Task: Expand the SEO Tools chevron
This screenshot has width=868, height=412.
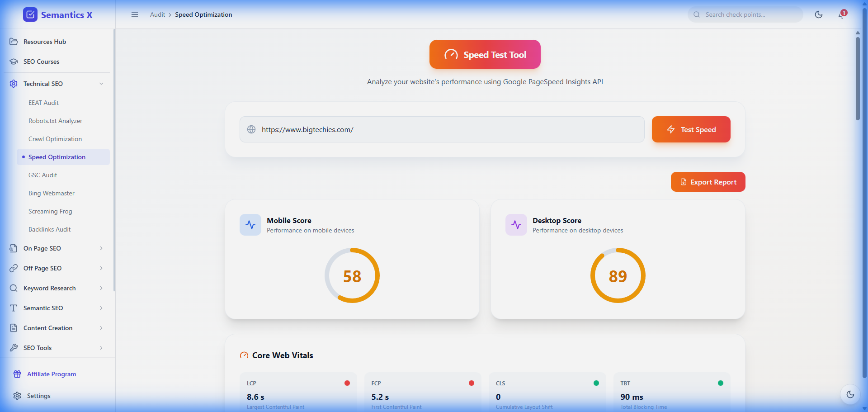Action: pos(101,348)
